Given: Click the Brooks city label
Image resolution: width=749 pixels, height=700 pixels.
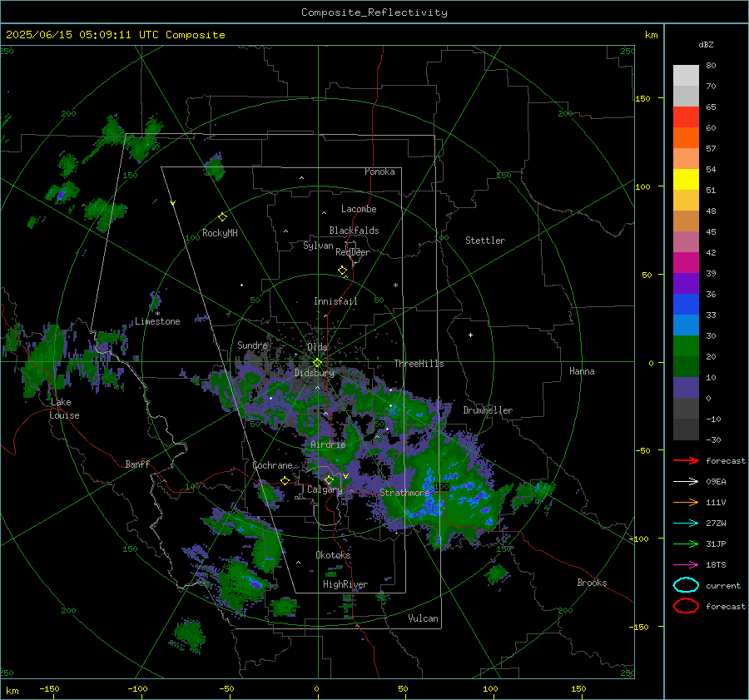Looking at the screenshot, I should click(x=592, y=583).
